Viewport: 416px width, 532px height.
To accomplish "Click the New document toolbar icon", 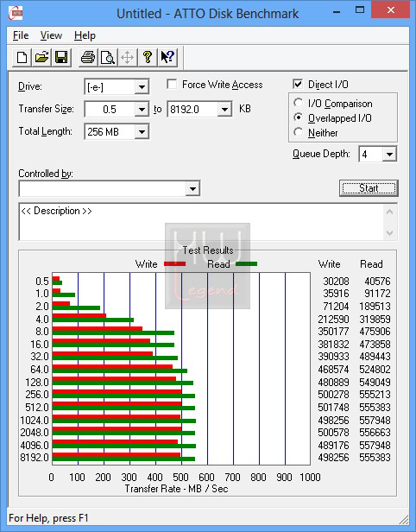I will point(22,57).
